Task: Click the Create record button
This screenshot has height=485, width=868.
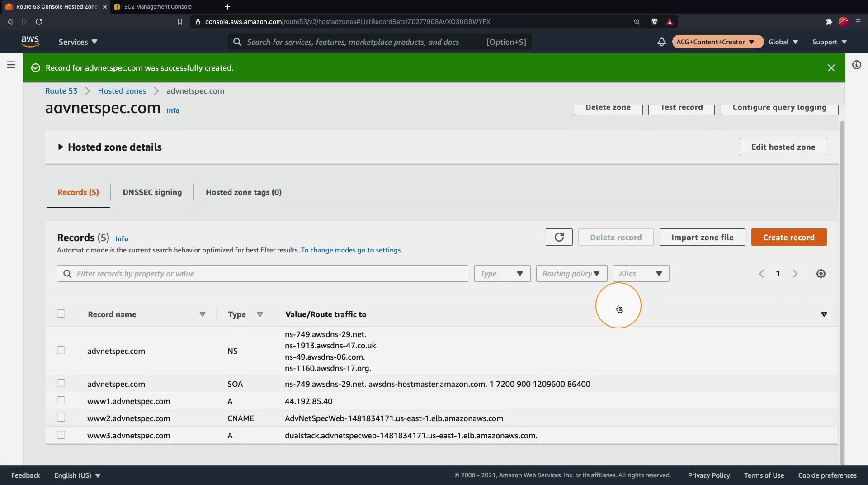Action: pos(788,238)
